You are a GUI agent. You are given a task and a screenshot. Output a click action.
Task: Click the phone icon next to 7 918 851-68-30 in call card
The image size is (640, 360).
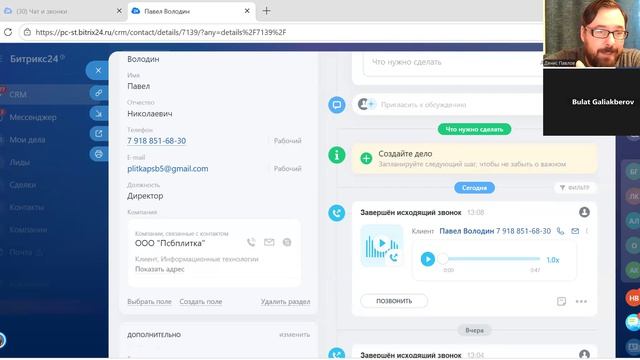click(x=560, y=231)
